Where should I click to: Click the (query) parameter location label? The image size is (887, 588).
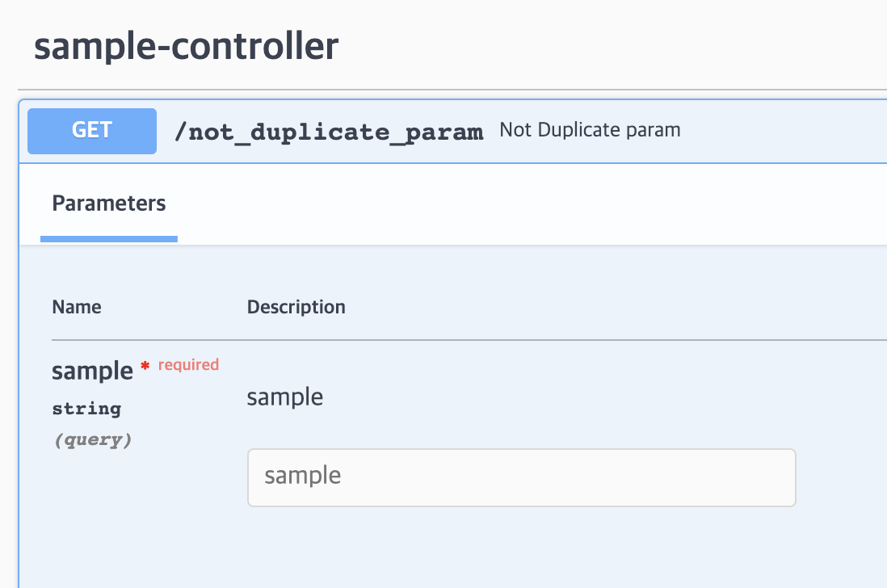pyautogui.click(x=92, y=439)
